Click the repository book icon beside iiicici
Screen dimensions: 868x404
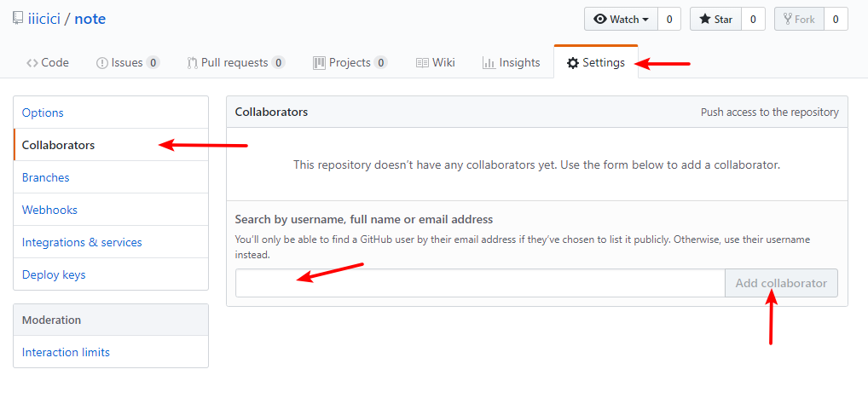18,19
